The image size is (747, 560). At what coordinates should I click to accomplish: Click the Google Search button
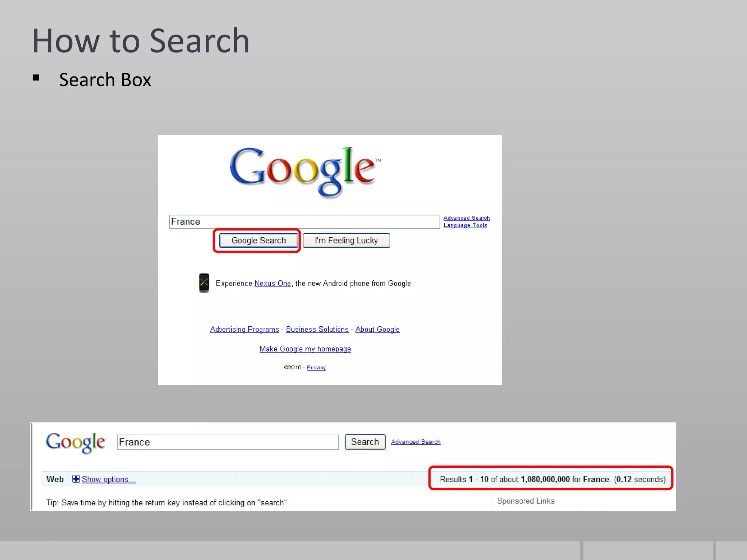(x=259, y=241)
